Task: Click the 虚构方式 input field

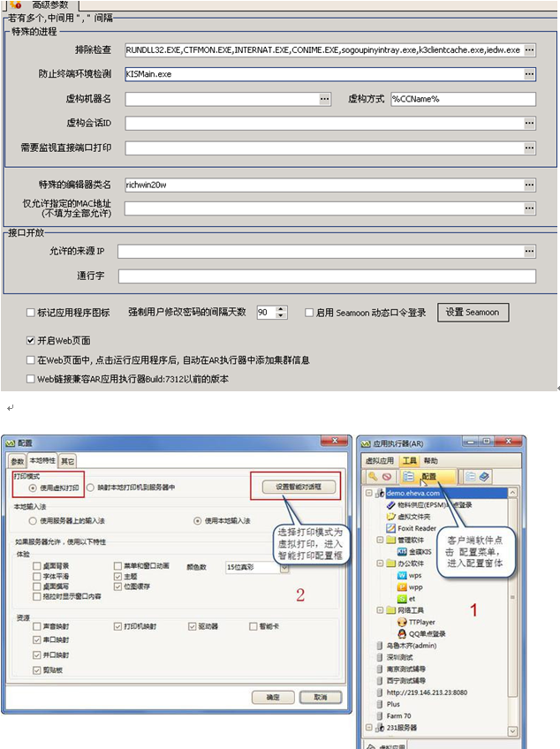Action: click(463, 99)
